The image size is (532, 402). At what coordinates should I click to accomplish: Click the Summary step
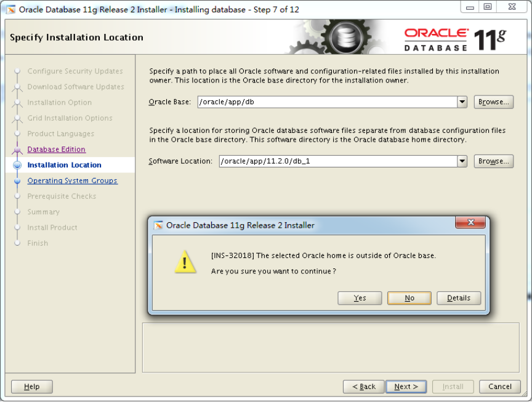tap(44, 212)
